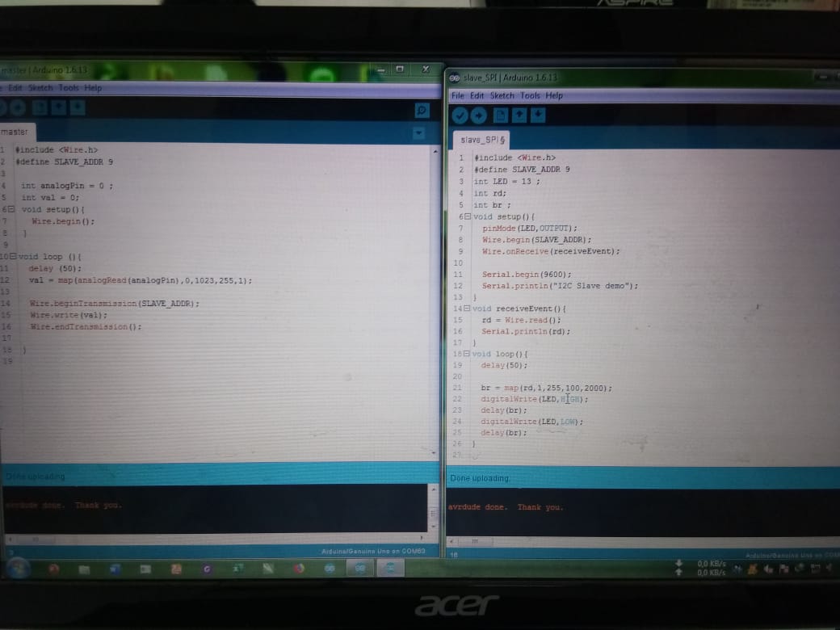Open the File menu in slave_SPI window
Screen dimensions: 840x630
[457, 95]
